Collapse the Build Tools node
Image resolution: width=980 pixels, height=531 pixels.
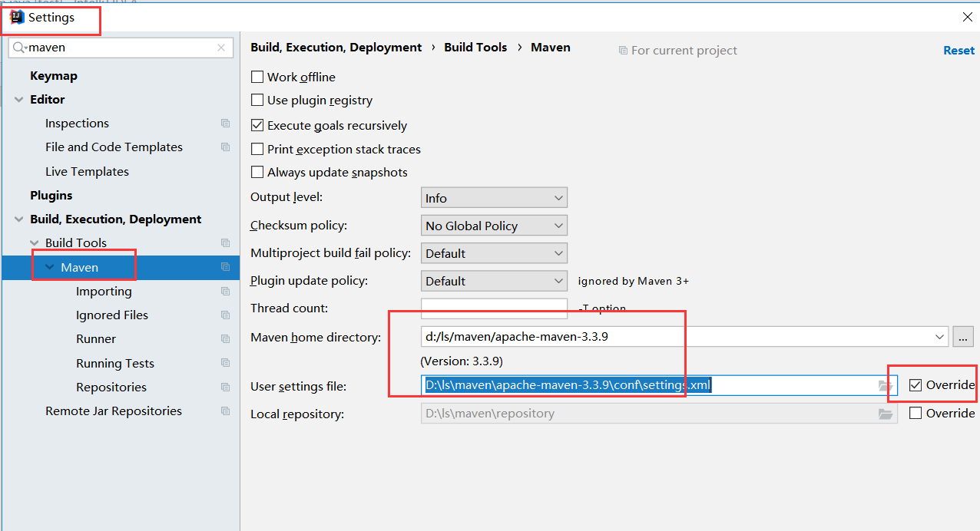(35, 243)
